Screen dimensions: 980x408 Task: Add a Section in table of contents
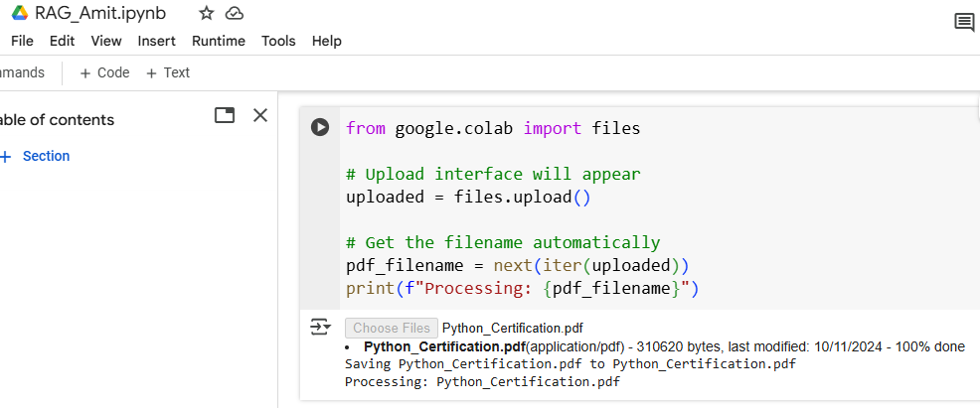click(x=47, y=157)
